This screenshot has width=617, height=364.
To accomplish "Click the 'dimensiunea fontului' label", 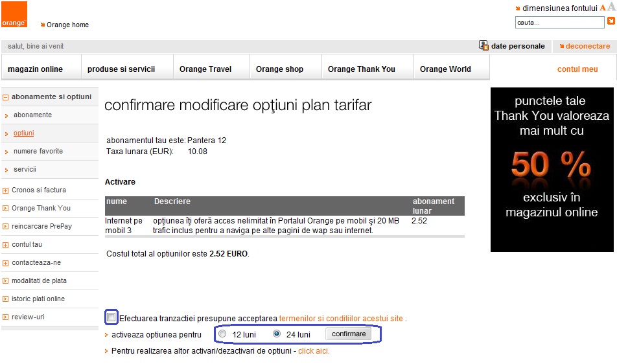I will tap(559, 8).
